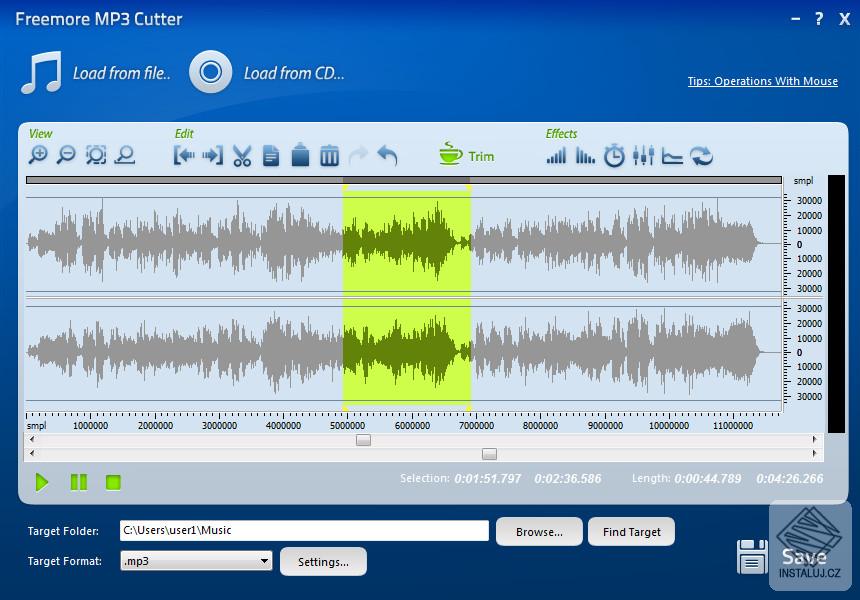860x600 pixels.
Task: Click the upper horizontal slider thumb
Action: pos(363,440)
